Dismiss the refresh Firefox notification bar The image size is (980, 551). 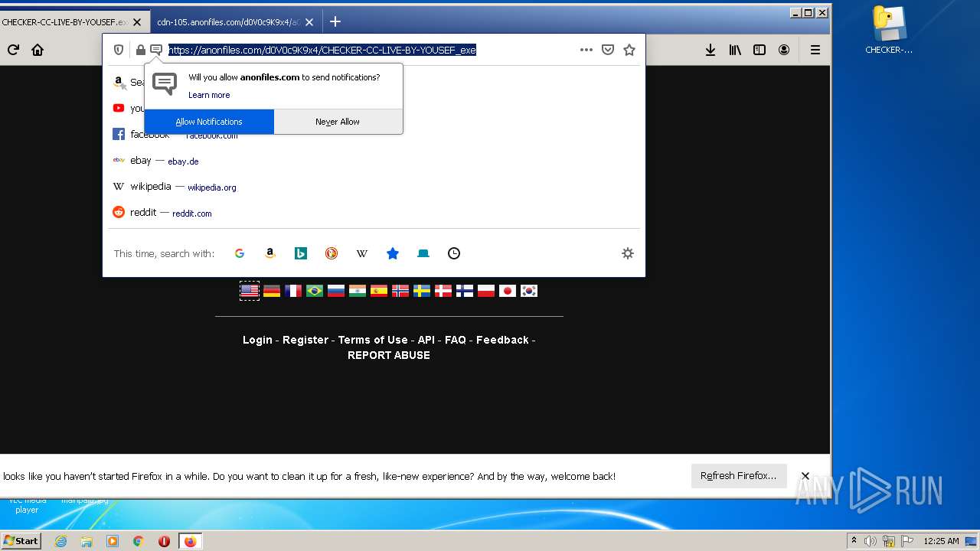point(805,475)
